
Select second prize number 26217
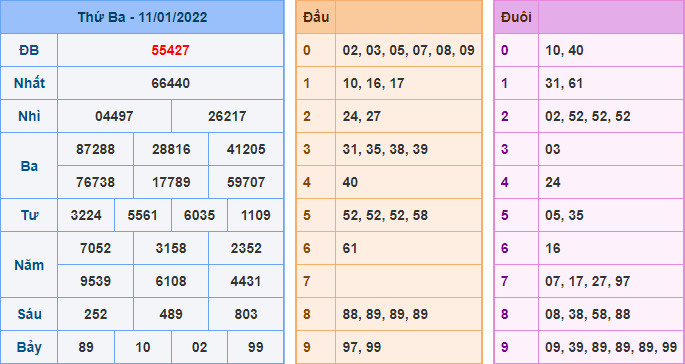227,116
